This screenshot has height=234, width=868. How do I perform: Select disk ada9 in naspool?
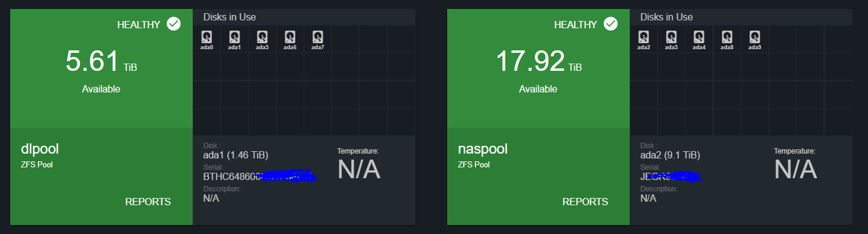(x=755, y=40)
